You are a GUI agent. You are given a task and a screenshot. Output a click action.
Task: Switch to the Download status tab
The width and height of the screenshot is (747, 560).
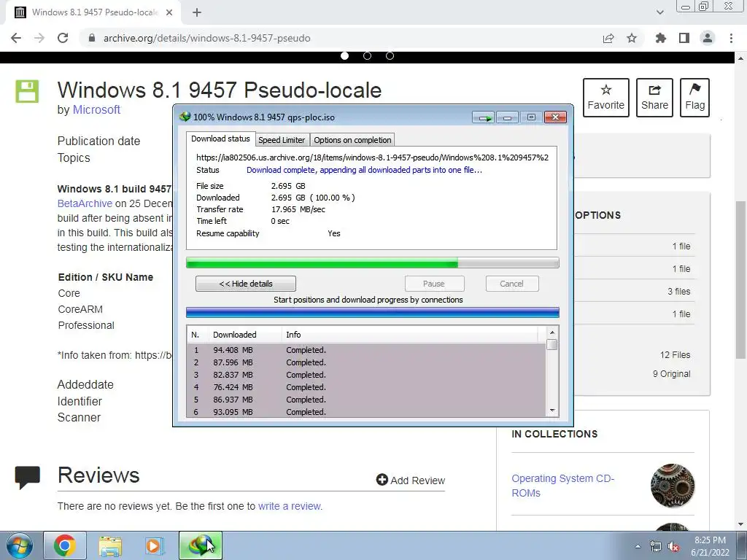coord(220,139)
